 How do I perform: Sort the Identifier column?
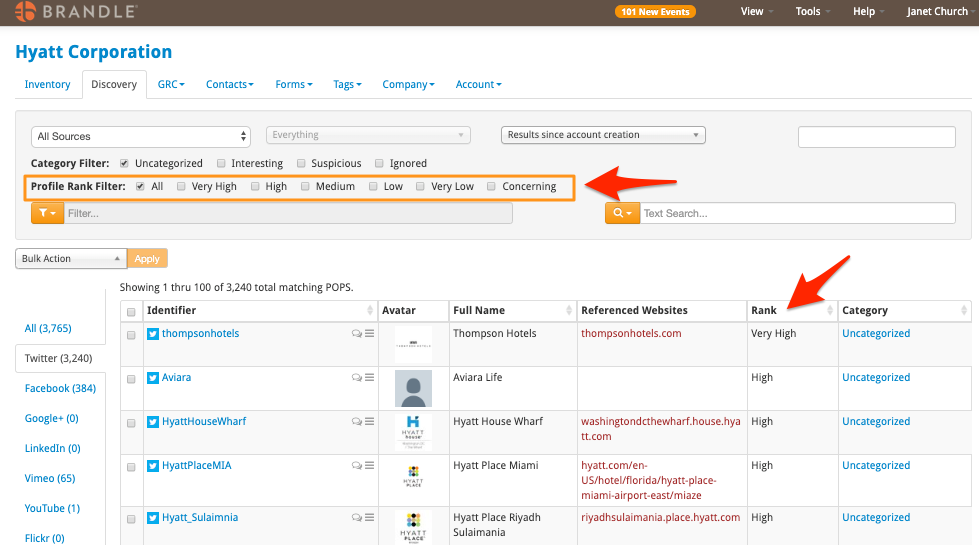(x=370, y=310)
